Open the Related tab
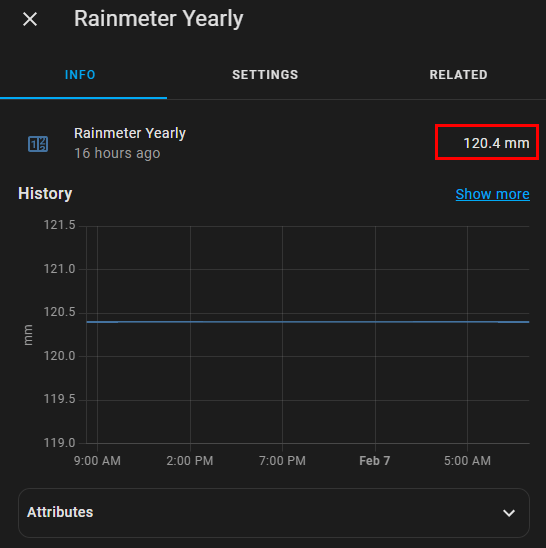Viewport: 546px width, 548px height. click(x=458, y=75)
